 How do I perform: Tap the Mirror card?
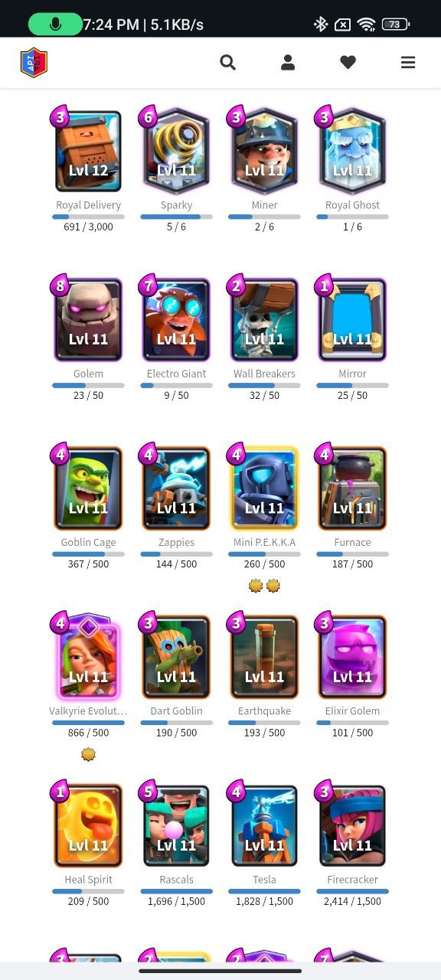click(x=352, y=320)
